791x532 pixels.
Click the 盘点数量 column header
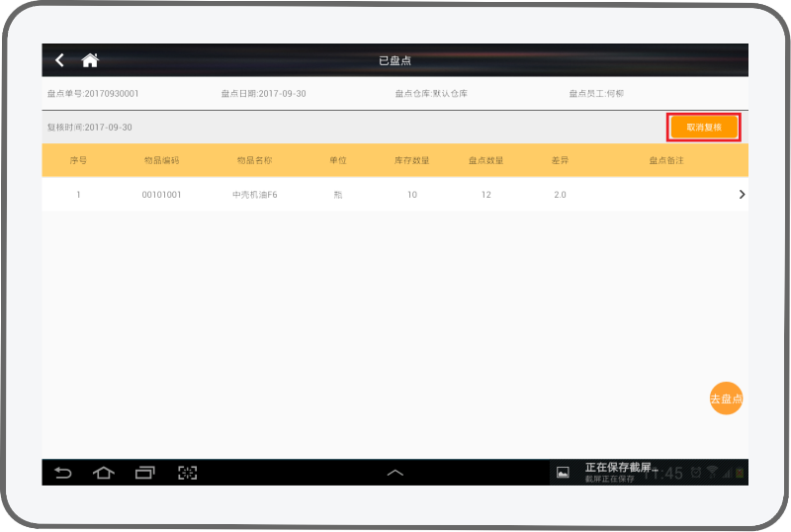(x=486, y=160)
